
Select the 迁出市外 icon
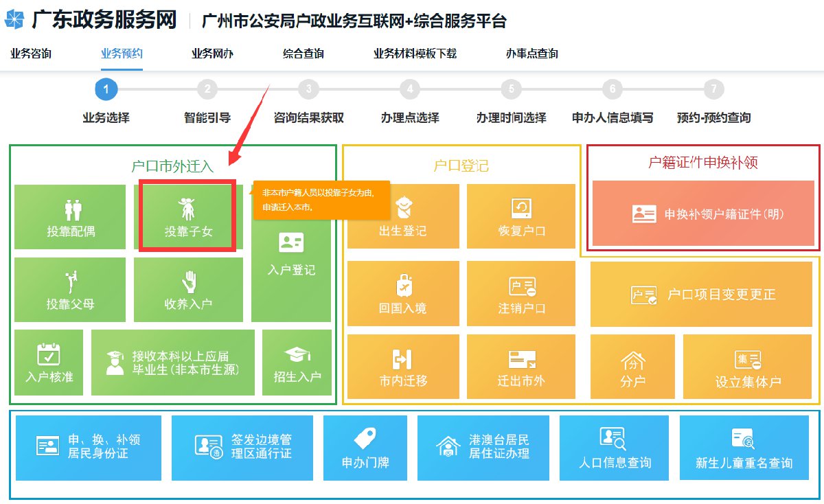520,366
